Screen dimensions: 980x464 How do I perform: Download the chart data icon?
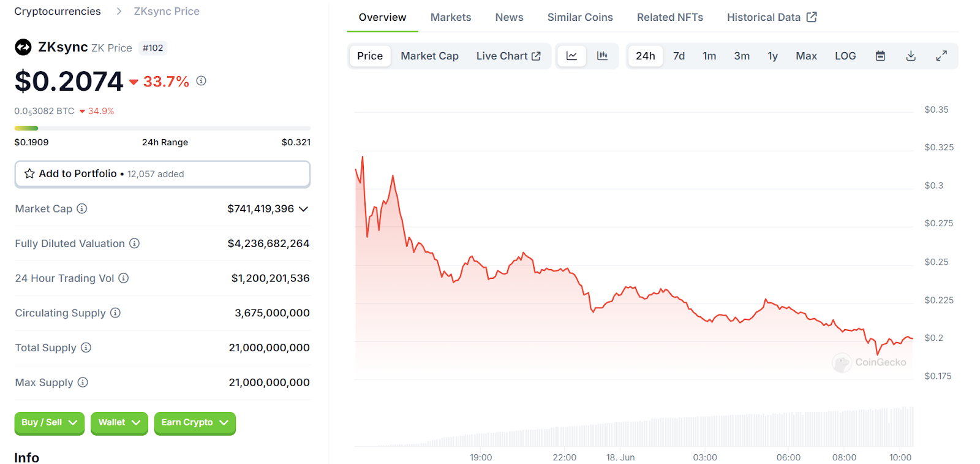point(911,56)
